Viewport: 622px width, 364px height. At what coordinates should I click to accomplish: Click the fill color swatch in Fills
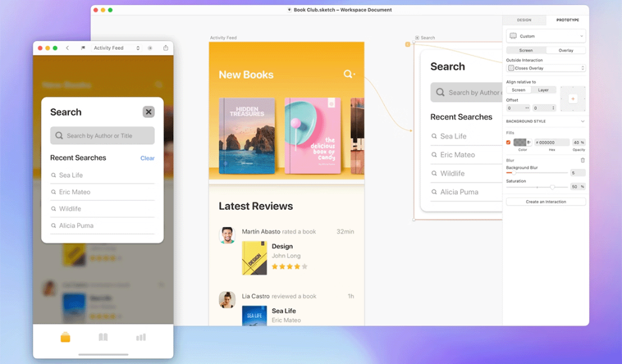click(520, 142)
